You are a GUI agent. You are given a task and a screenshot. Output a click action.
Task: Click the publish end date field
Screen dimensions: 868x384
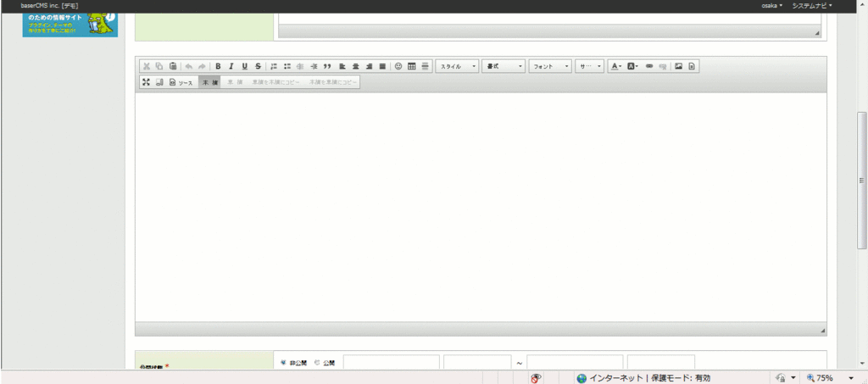576,363
